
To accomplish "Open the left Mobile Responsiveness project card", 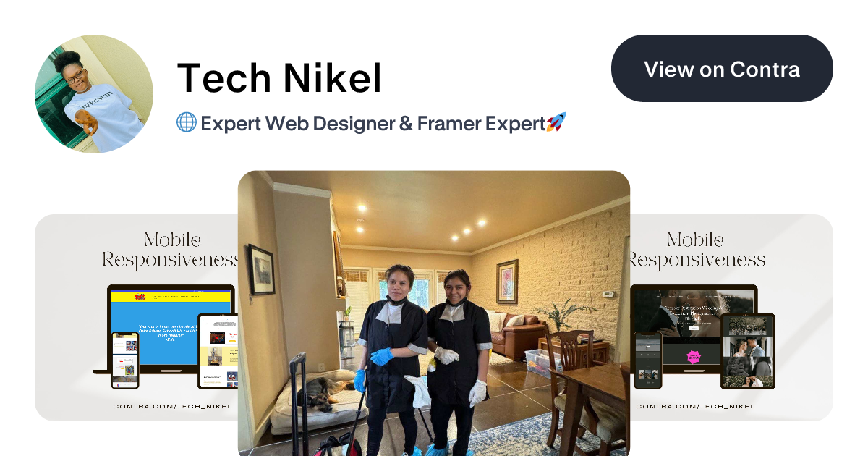I will (x=137, y=318).
